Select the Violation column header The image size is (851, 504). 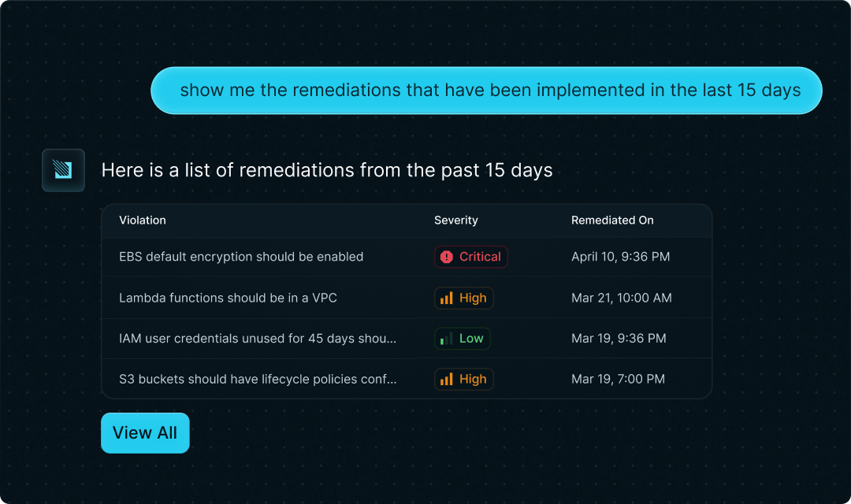[x=143, y=220]
